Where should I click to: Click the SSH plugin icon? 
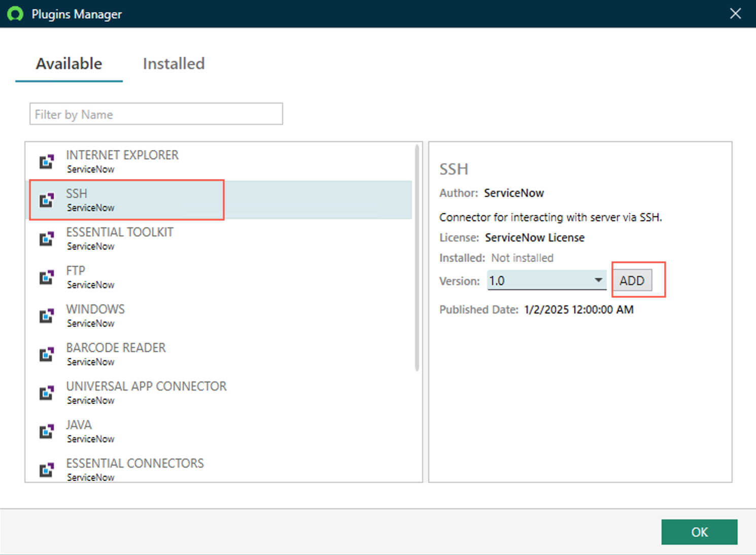(x=47, y=200)
